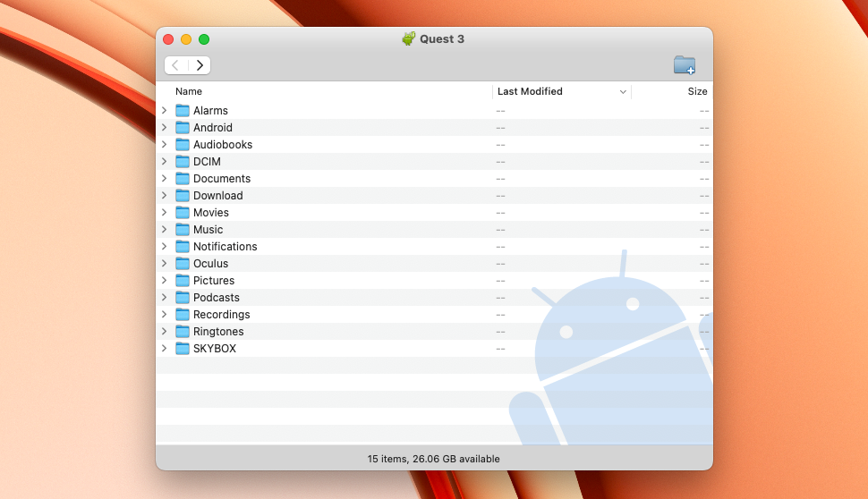Click the green full-screen window button
Image resolution: width=868 pixels, height=499 pixels.
click(204, 39)
